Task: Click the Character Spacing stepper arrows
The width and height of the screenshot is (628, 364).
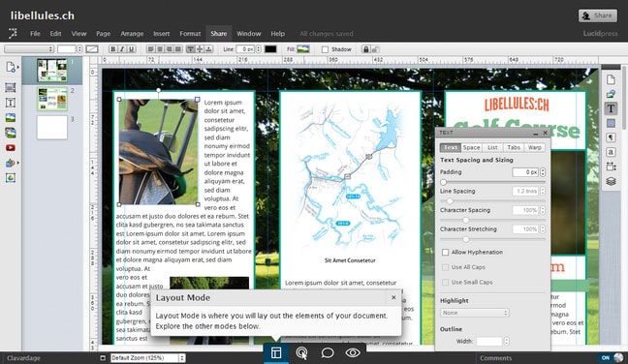Action: [x=543, y=210]
